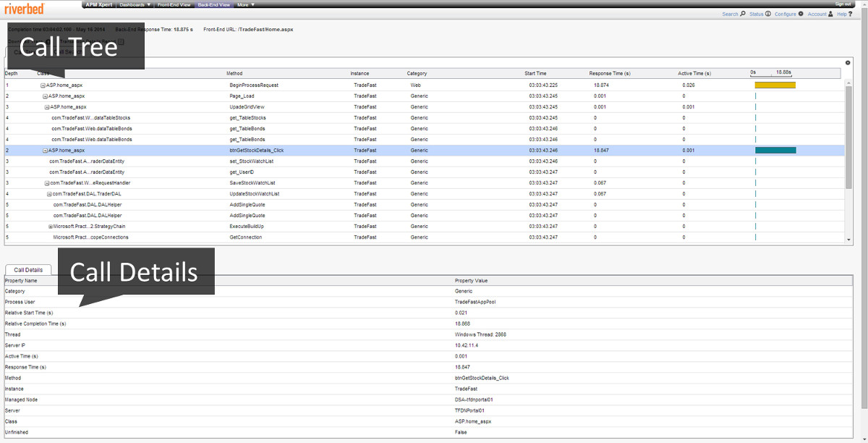Sort by Instance column header

(x=359, y=73)
